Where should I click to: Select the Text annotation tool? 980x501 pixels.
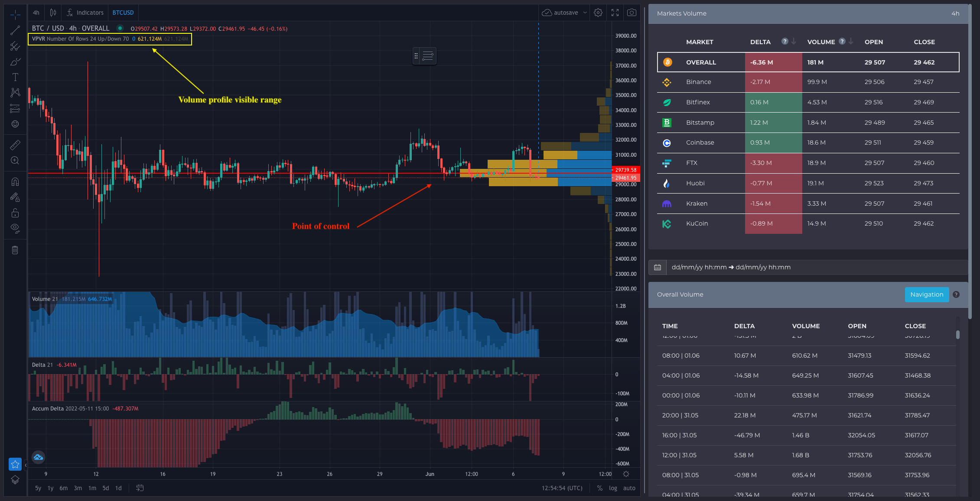click(x=15, y=77)
